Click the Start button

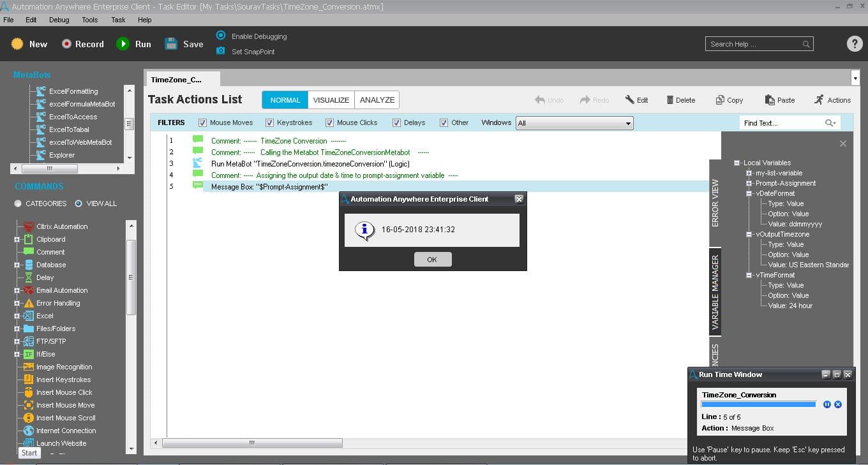click(x=29, y=453)
